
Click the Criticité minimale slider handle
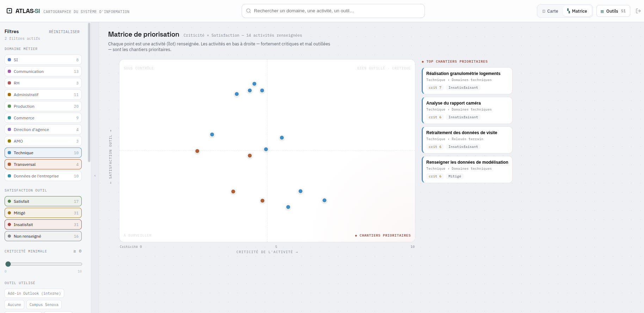pyautogui.click(x=8, y=264)
